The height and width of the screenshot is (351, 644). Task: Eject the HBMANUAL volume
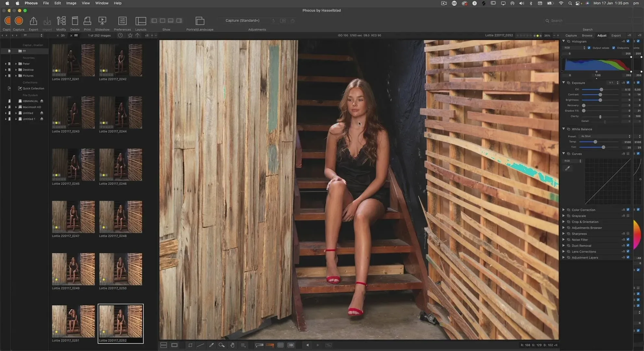click(42, 101)
